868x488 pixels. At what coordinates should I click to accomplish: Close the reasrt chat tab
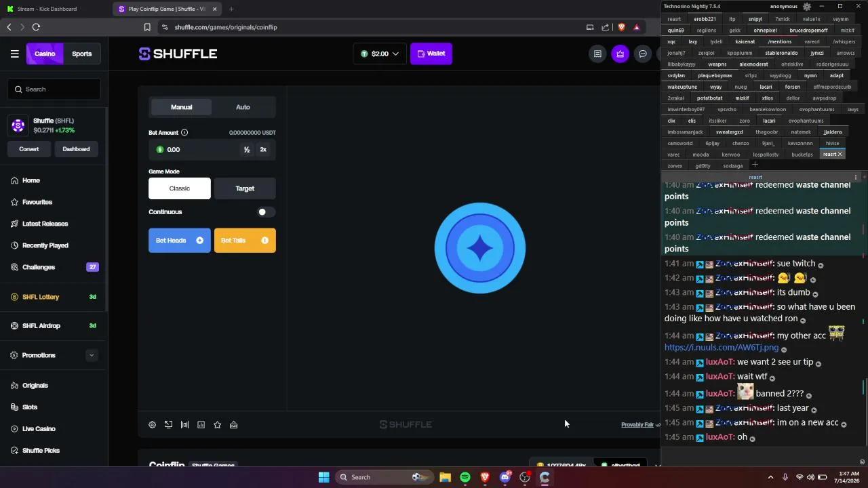(x=840, y=155)
